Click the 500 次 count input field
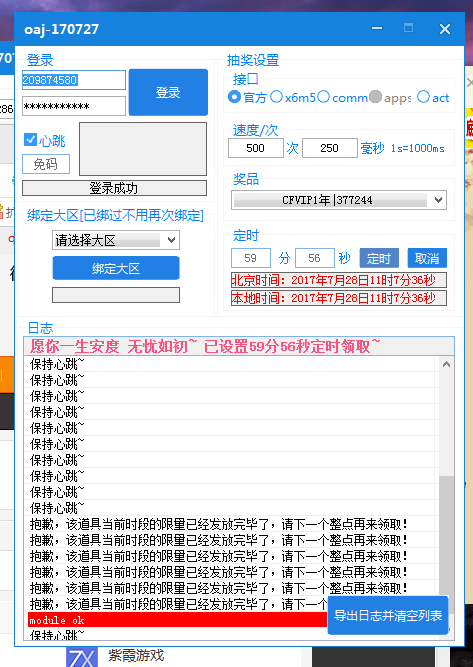 pos(256,148)
